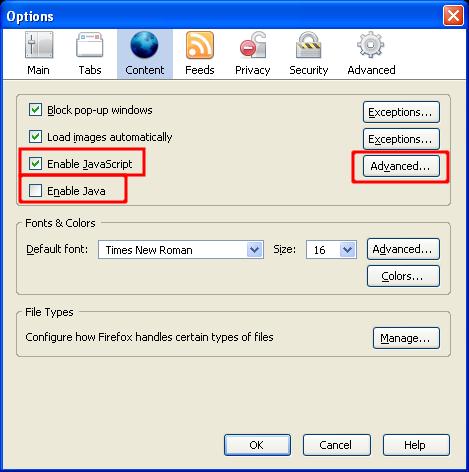
Task: Click Exceptions for pop-up windows
Action: (x=401, y=112)
